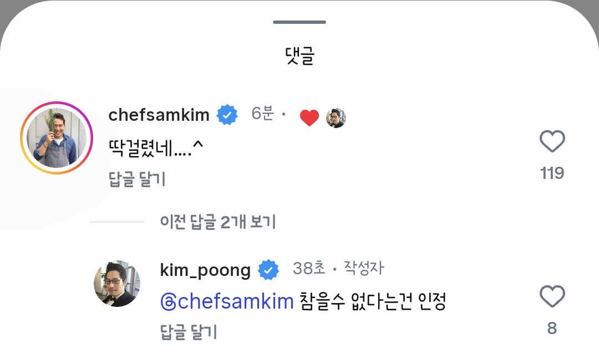Click the chefsamkim username
The width and height of the screenshot is (599, 364).
(159, 115)
